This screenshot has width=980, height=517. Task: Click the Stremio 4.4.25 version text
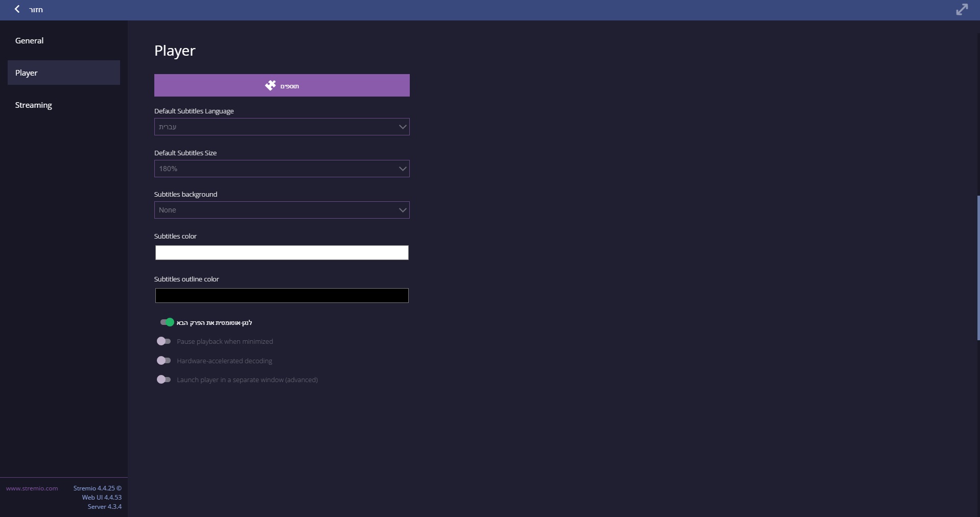click(x=97, y=488)
